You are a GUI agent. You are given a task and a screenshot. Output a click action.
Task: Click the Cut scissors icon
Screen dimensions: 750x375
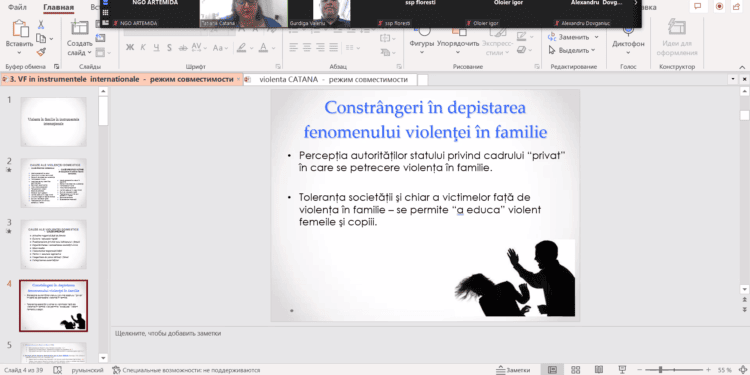tap(41, 24)
